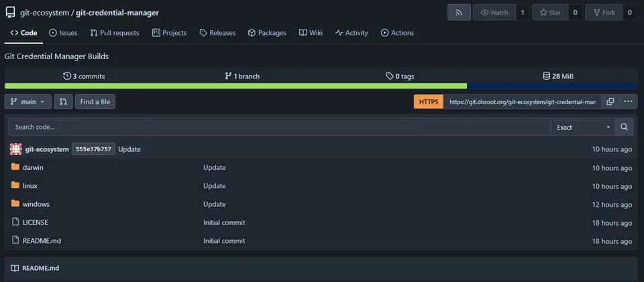Click the windows folder icon
This screenshot has height=282, width=644.
[15, 203]
